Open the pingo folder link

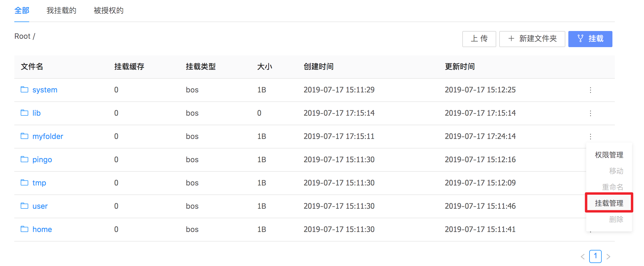click(x=42, y=160)
